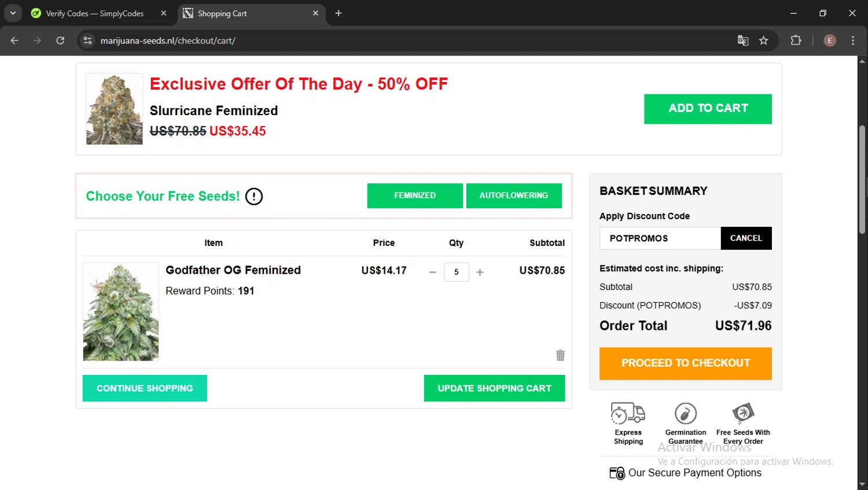The height and width of the screenshot is (490, 868).
Task: View site information icon in address bar
Action: (x=88, y=40)
